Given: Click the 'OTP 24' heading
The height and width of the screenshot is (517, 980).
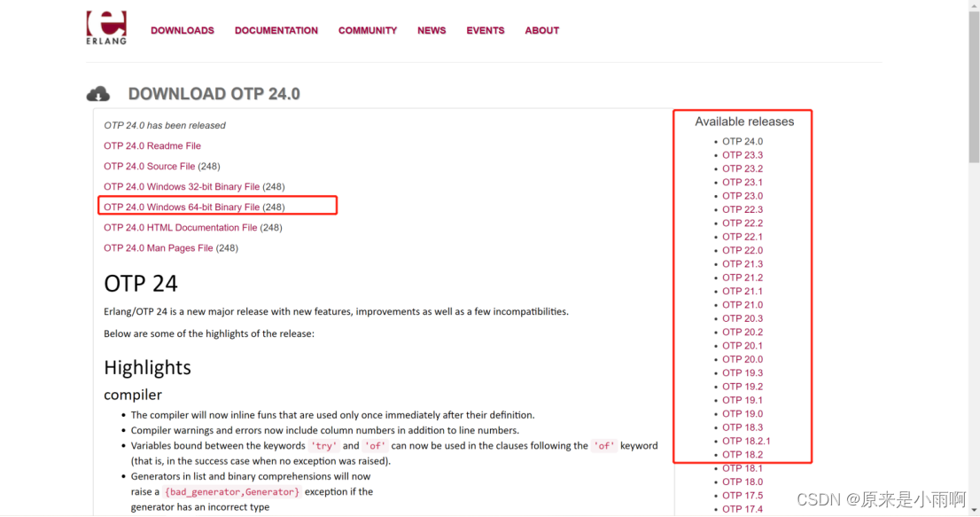Looking at the screenshot, I should pyautogui.click(x=141, y=284).
